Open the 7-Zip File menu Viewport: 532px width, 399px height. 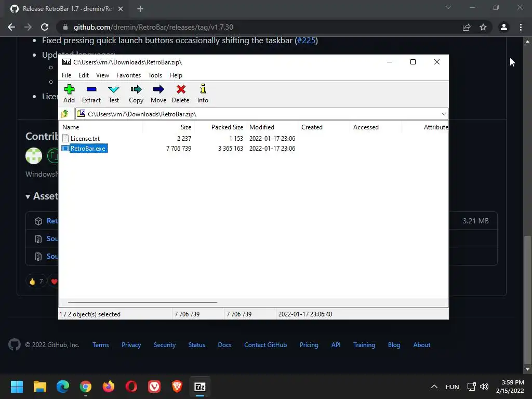click(x=66, y=75)
